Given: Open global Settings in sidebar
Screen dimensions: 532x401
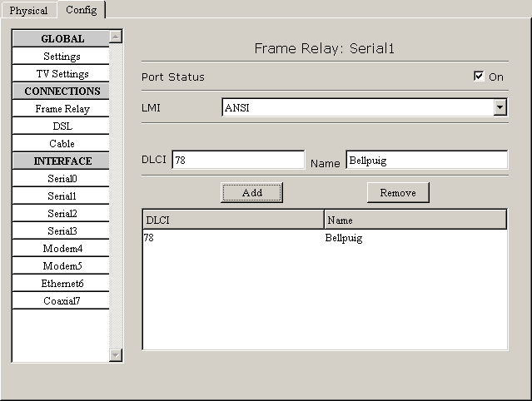Looking at the screenshot, I should [62, 57].
